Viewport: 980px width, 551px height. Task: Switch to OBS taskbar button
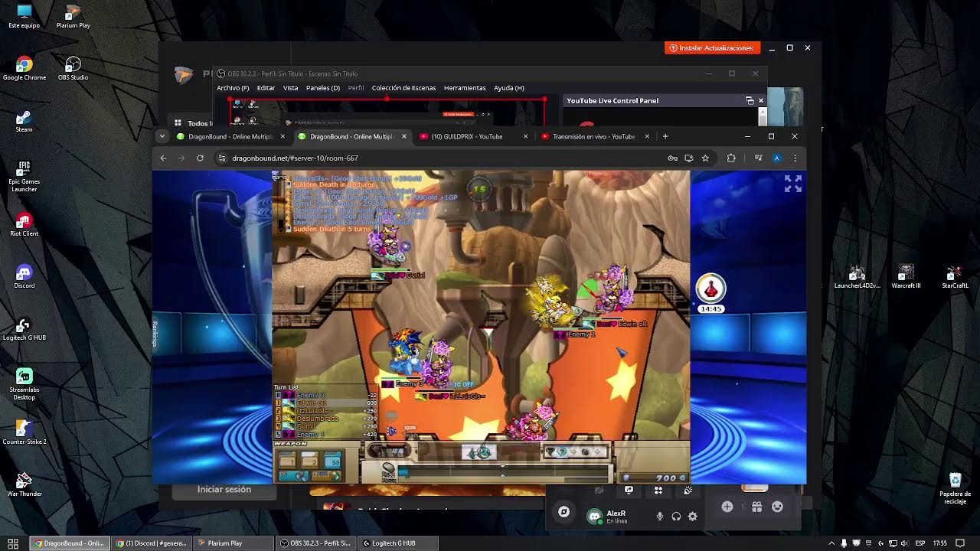[315, 543]
